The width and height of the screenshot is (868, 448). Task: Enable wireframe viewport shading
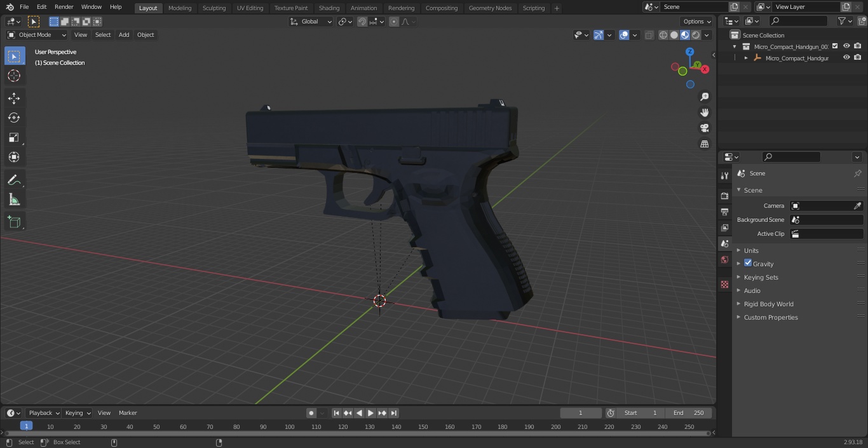663,35
